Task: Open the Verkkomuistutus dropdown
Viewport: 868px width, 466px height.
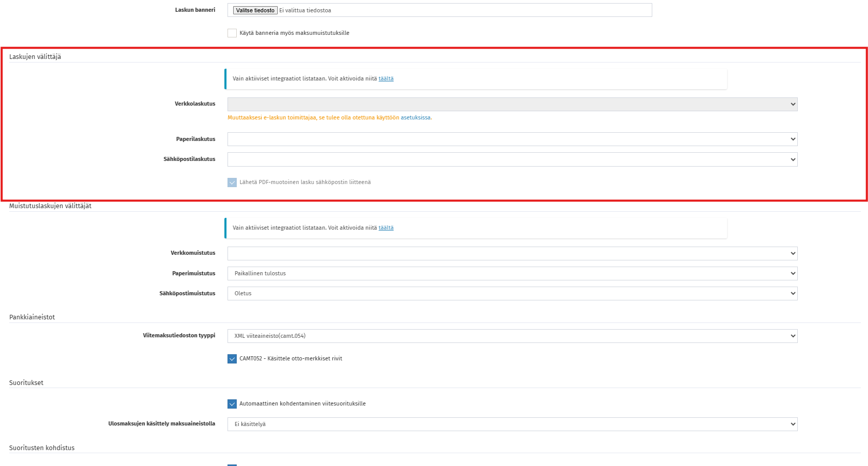Action: point(512,253)
